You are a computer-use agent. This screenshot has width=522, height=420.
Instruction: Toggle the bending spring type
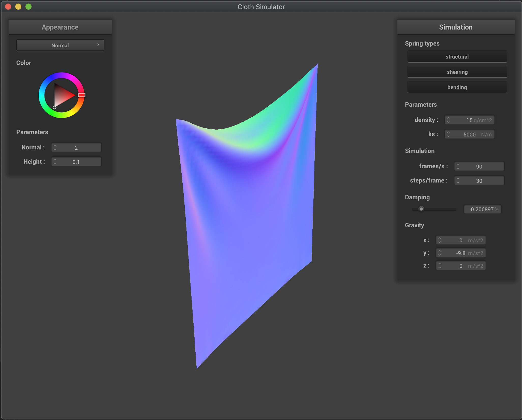pyautogui.click(x=457, y=87)
